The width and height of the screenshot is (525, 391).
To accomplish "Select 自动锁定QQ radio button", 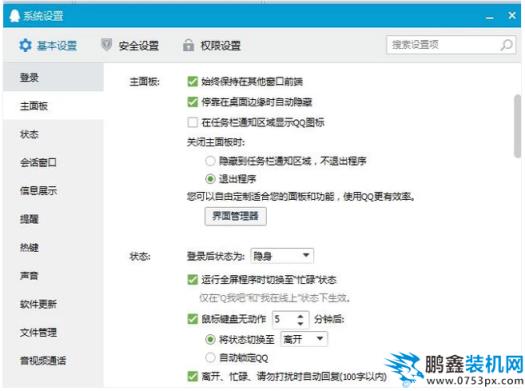I will (x=210, y=358).
